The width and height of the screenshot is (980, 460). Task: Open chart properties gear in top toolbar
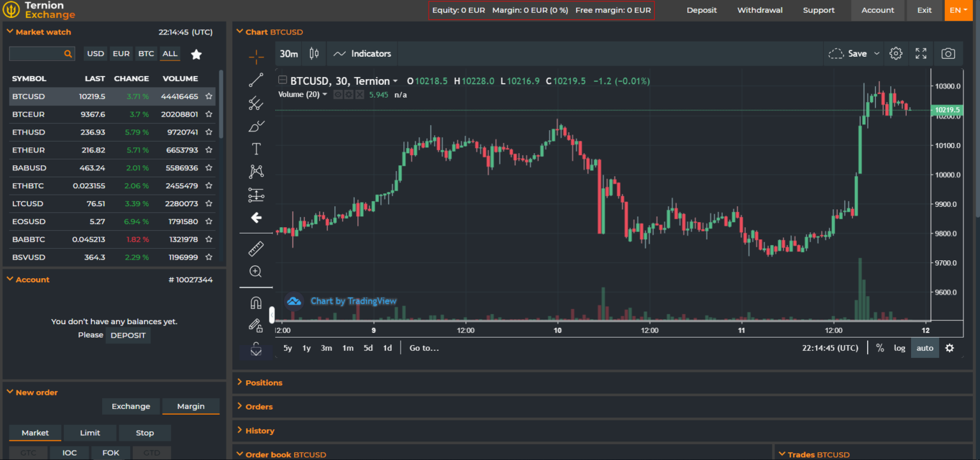896,54
